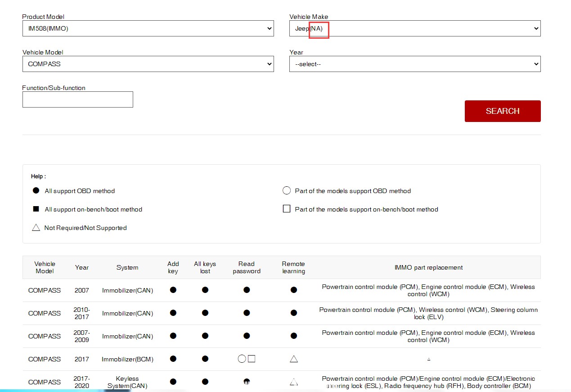Click Add key dot for Immobilizer(BCM) row

[173, 359]
